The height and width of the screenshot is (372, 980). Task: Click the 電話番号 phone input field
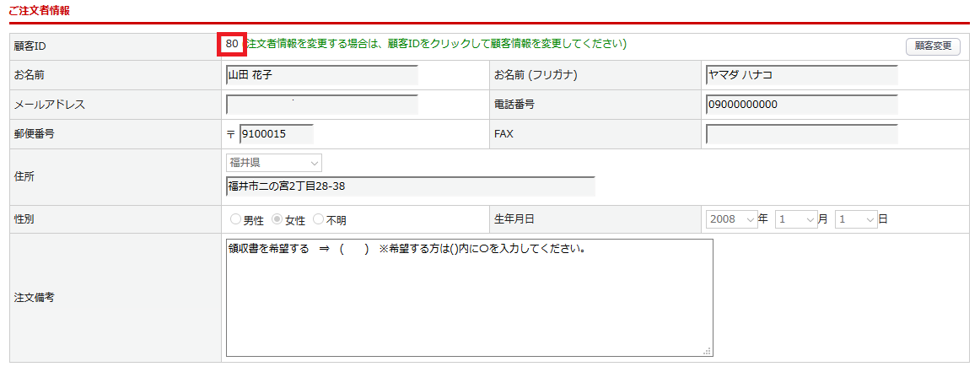click(801, 105)
